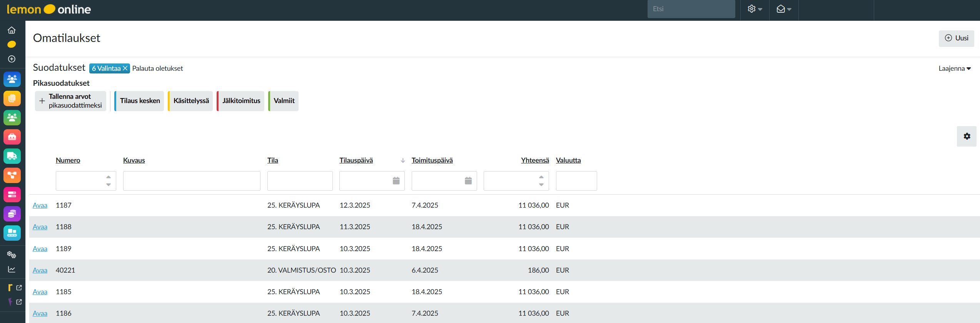Viewport: 980px width, 323px height.
Task: Select the Tilaus kesken quick filter
Action: pyautogui.click(x=140, y=101)
